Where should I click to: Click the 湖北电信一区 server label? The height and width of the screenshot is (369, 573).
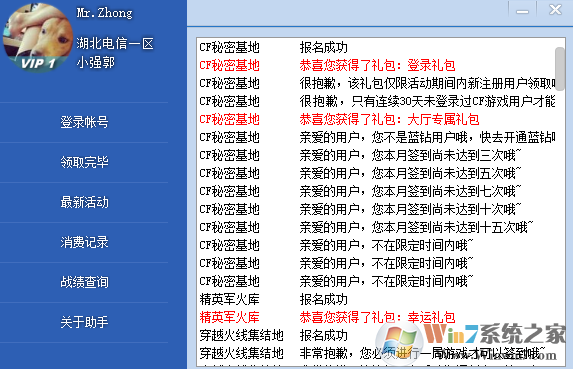tap(115, 44)
